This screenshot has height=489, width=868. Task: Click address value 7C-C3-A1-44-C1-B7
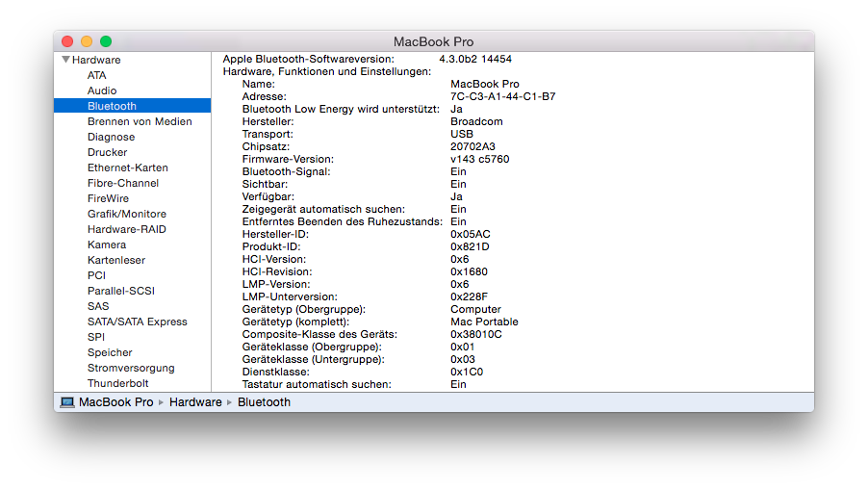pyautogui.click(x=502, y=96)
